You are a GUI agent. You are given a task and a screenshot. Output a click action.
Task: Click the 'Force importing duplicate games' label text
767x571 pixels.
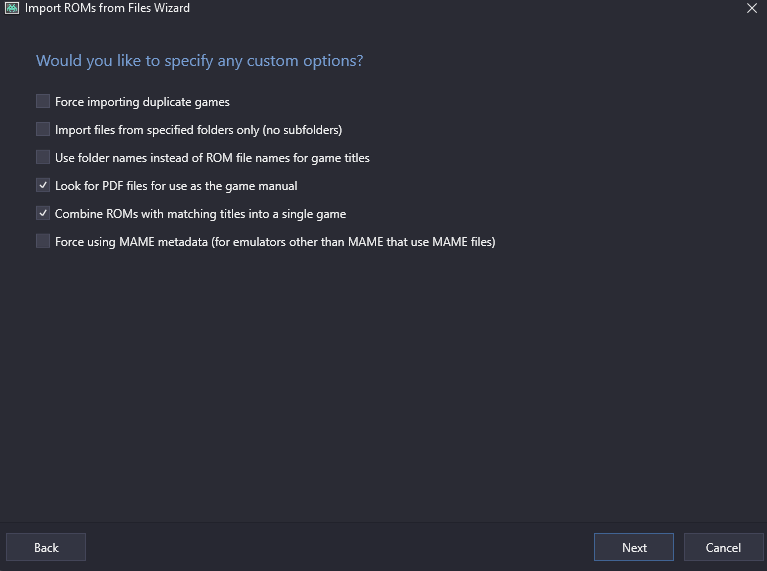142,102
